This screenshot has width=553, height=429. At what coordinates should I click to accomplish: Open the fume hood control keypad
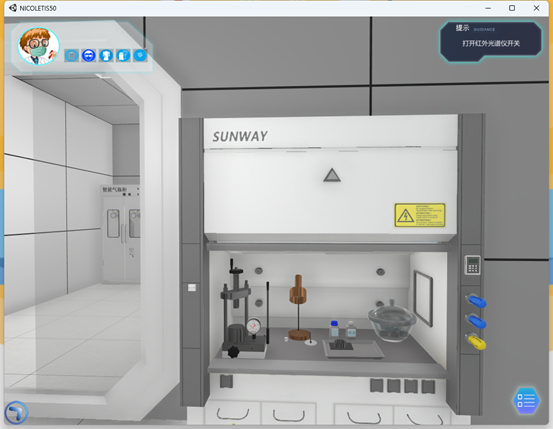pyautogui.click(x=472, y=265)
